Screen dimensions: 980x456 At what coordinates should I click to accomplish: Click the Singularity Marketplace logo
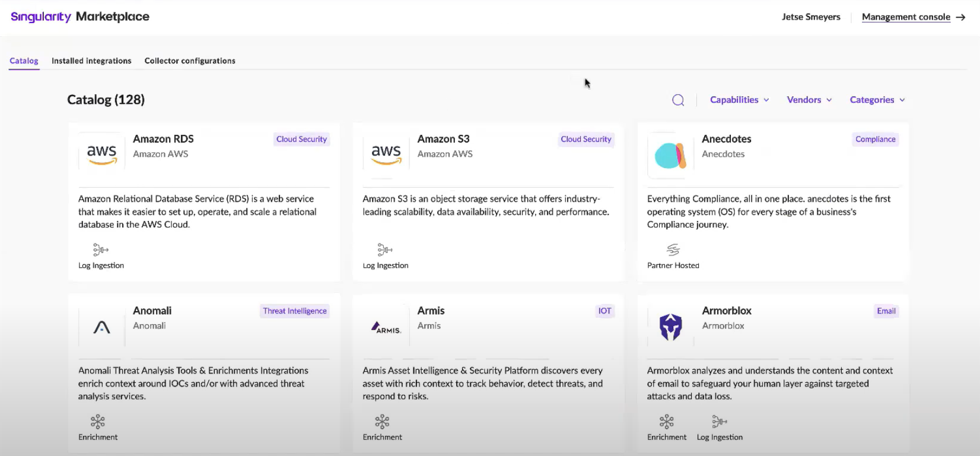point(80,17)
